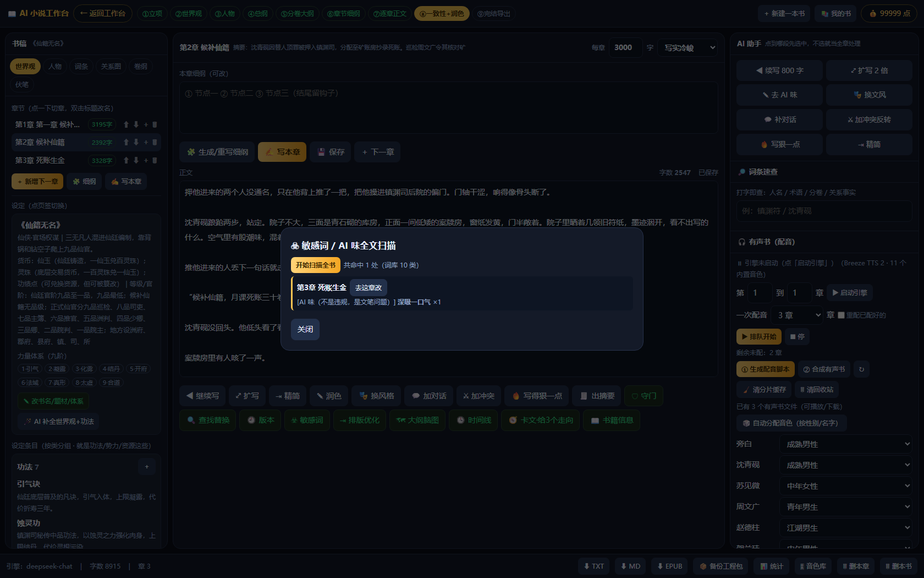Click the 新增下一章 button in sidebar

click(37, 181)
